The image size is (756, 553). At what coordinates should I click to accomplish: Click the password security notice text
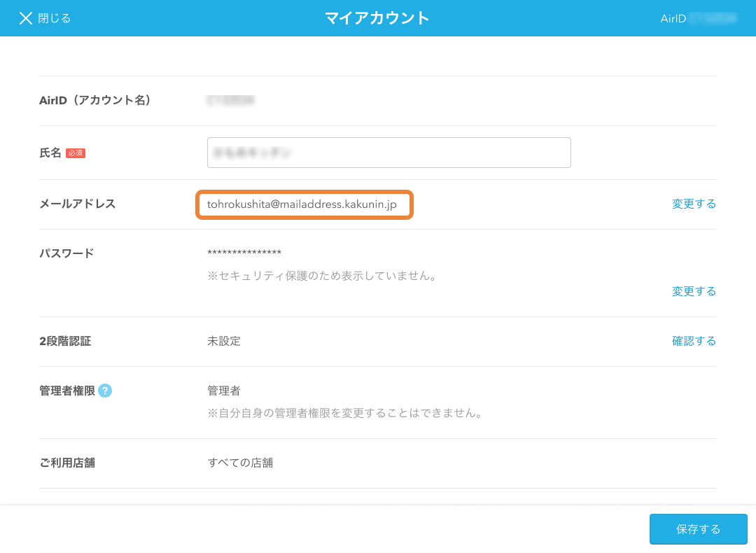tap(322, 276)
